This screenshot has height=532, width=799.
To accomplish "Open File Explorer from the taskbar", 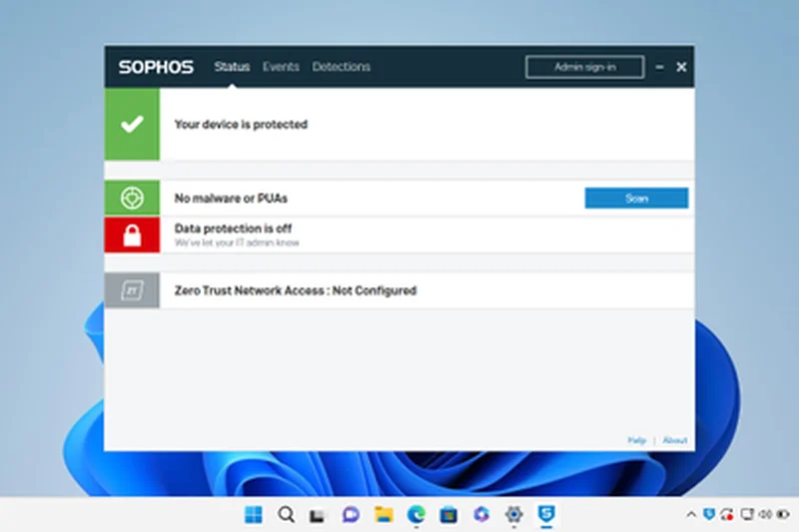I will point(384,514).
